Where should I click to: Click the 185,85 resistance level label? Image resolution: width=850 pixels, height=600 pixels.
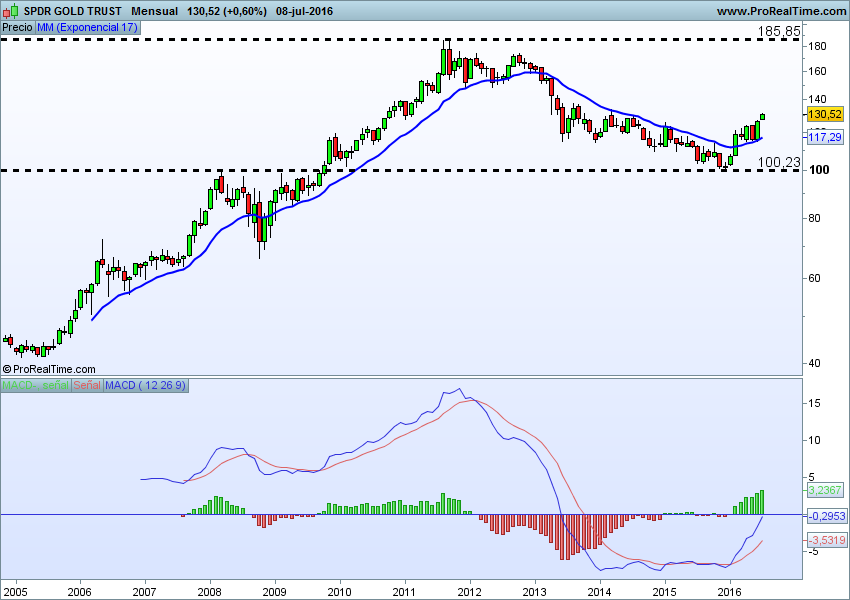(779, 32)
